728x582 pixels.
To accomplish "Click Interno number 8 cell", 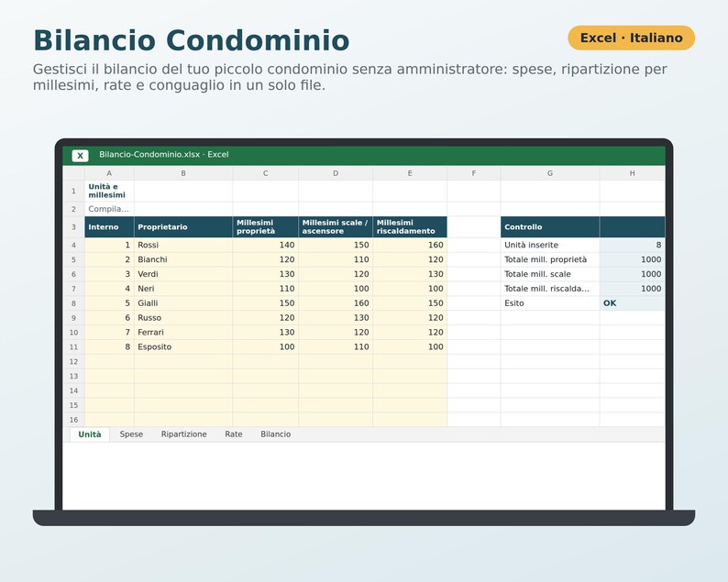I will [x=110, y=346].
